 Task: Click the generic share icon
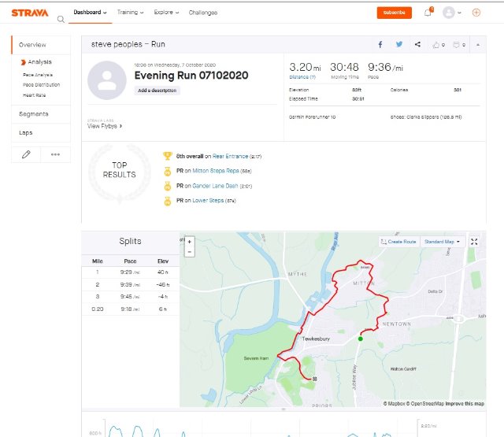(x=417, y=45)
